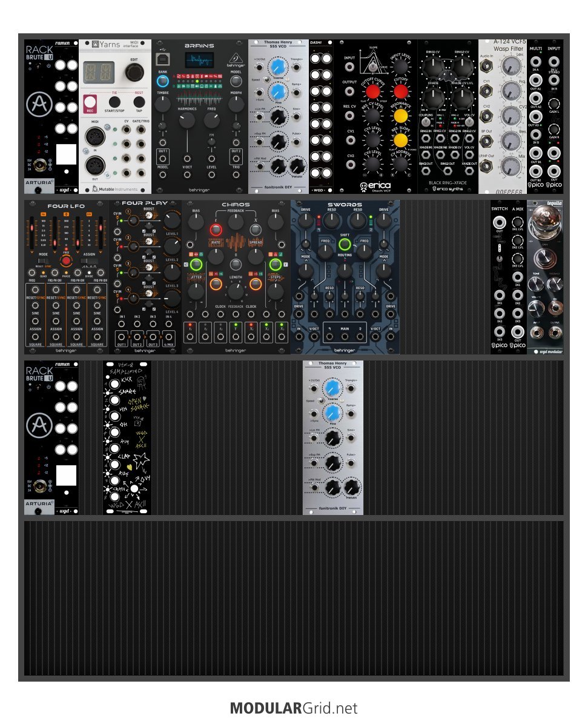The height and width of the screenshot is (721, 588).
Task: Push the blue BANK button on Brains
Action: (162, 81)
